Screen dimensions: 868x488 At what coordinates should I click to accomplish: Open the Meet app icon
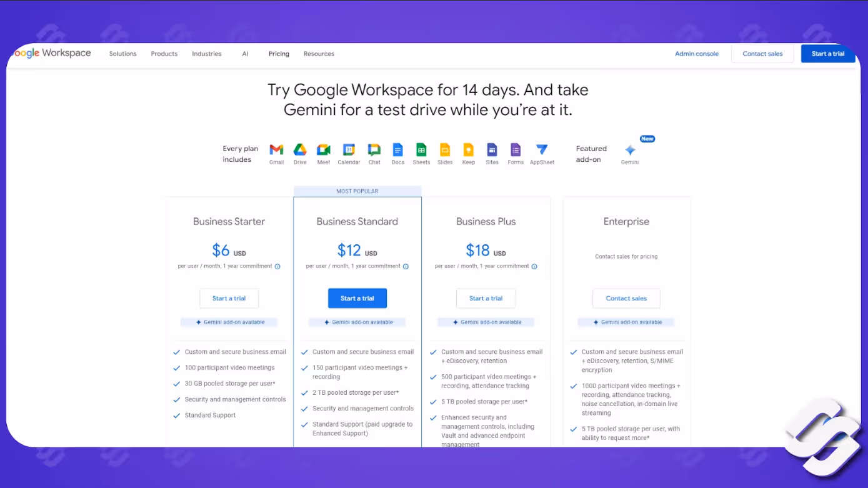[323, 150]
